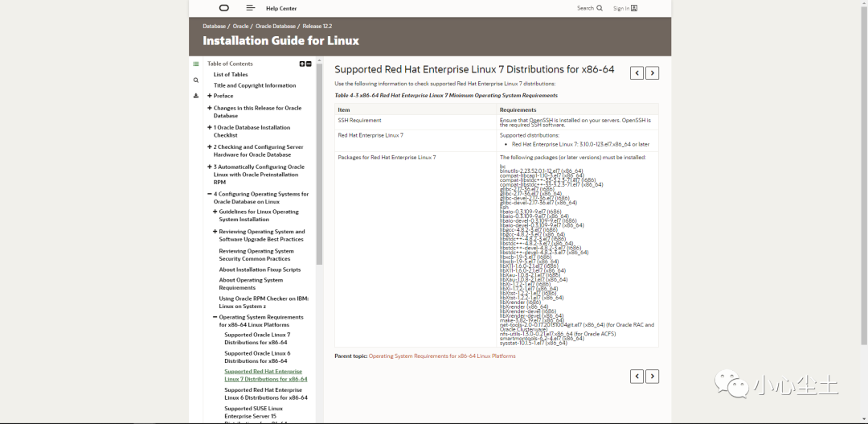Click the SSH Requirement table cell
The height and width of the screenshot is (424, 868).
pos(416,122)
